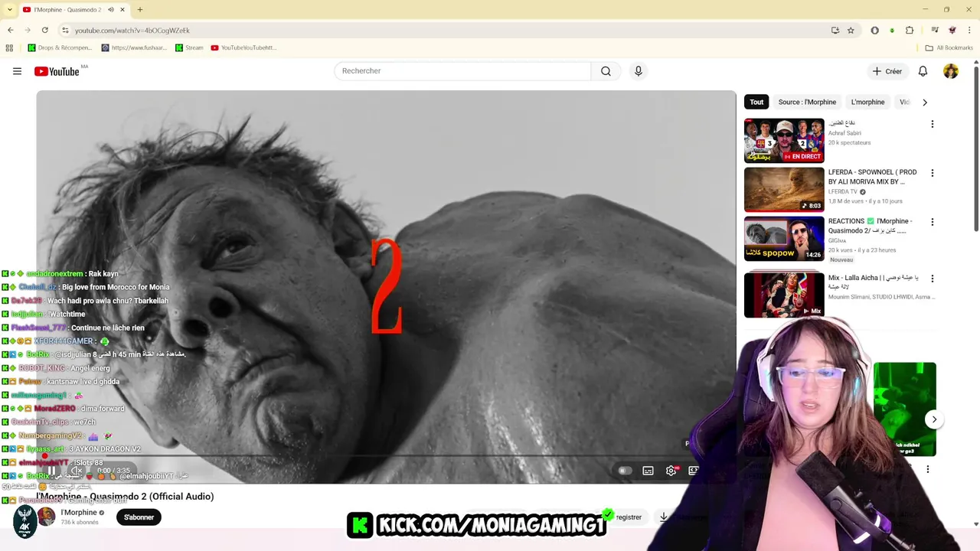Click the large video player area
Image resolution: width=980 pixels, height=551 pixels.
[387, 287]
